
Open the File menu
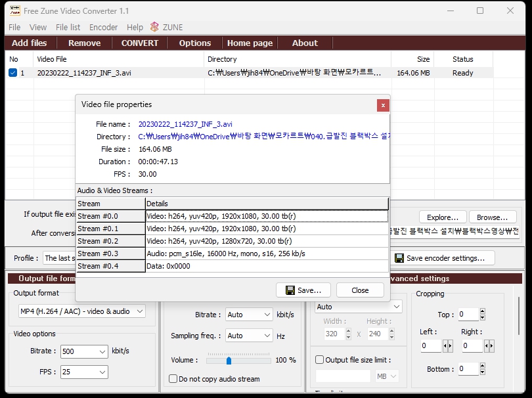[14, 27]
